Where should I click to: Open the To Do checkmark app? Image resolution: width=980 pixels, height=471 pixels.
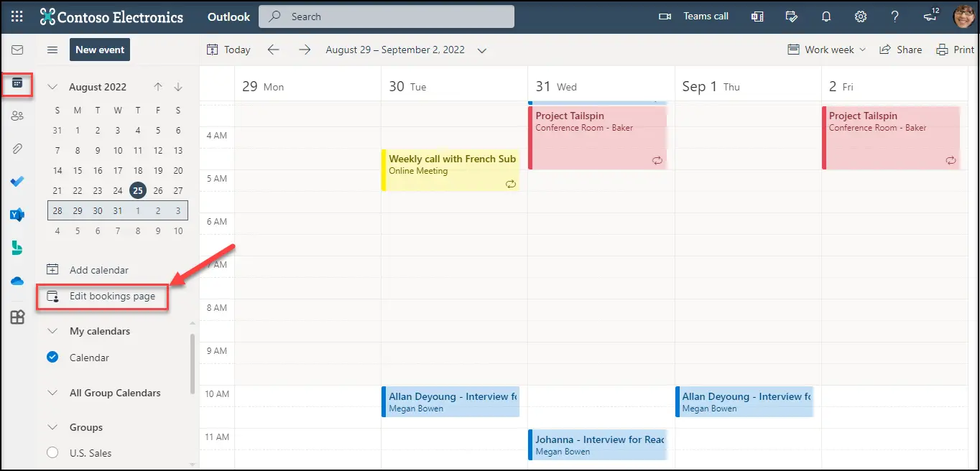click(17, 181)
